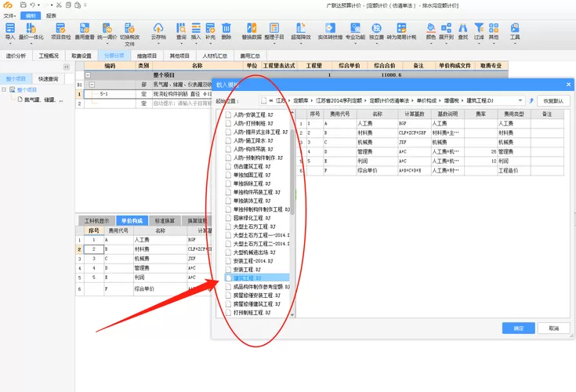This screenshot has height=392, width=576.
Task: Open the 费用汇总 tab
Action: (x=250, y=56)
